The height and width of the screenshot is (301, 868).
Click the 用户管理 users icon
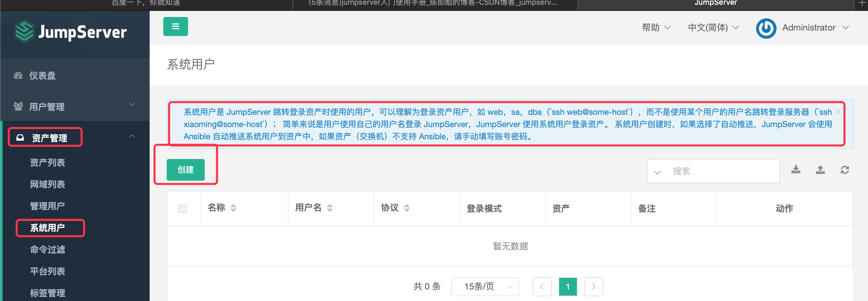18,107
